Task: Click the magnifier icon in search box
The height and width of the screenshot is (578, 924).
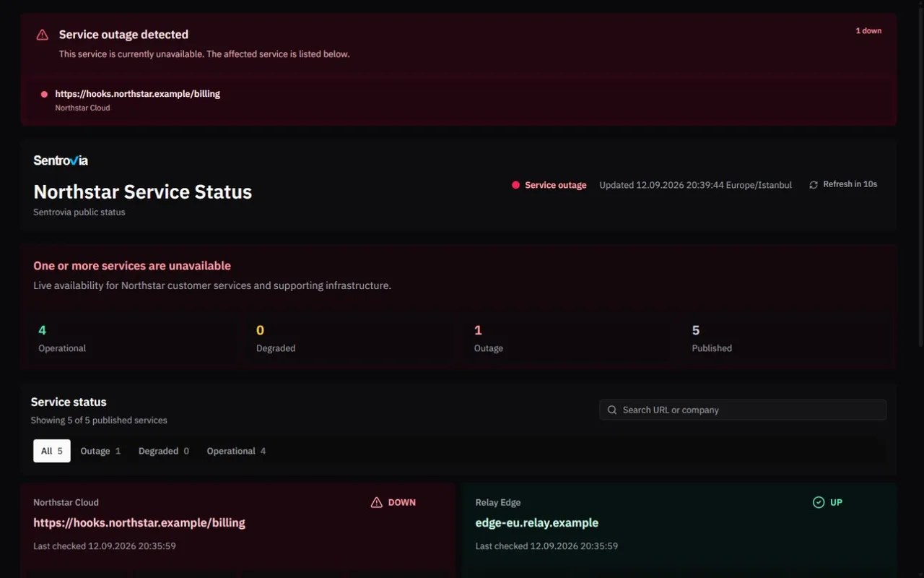Action: (612, 410)
